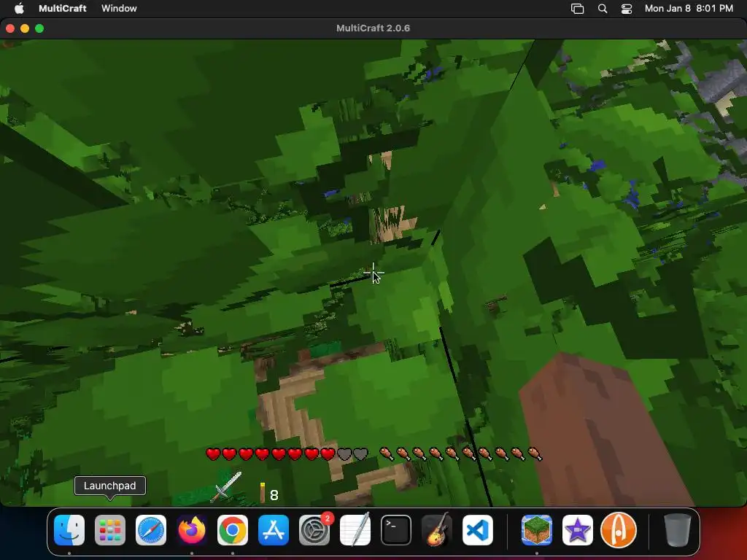Maximize the MultiCraft window with green button
Viewport: 747px width, 560px height.
tap(39, 28)
